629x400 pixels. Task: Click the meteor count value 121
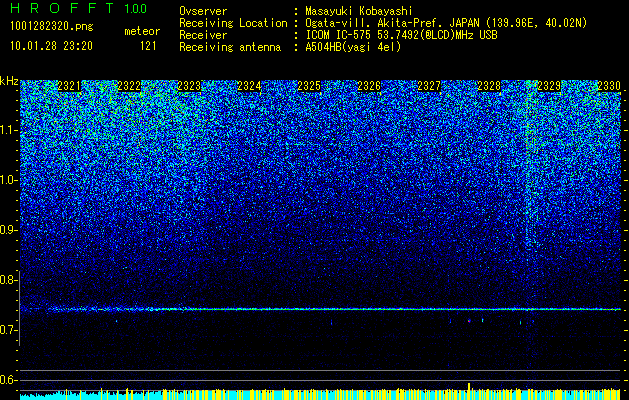coord(148,46)
